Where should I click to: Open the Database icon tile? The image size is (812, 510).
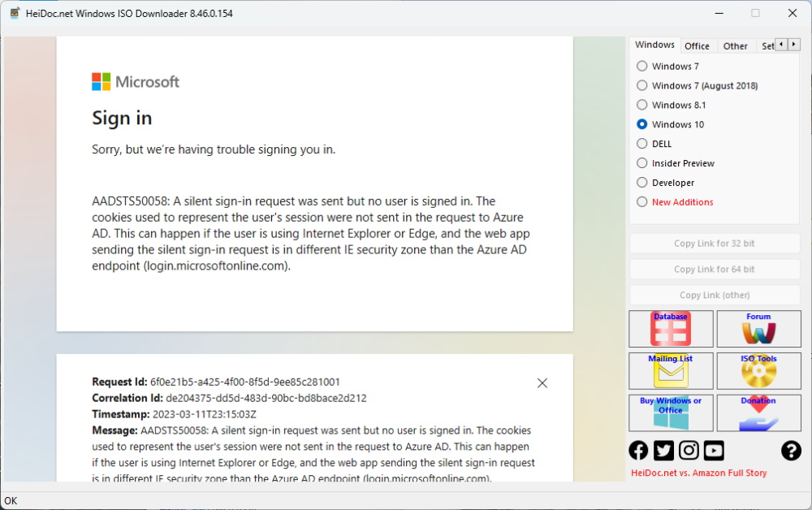click(671, 329)
